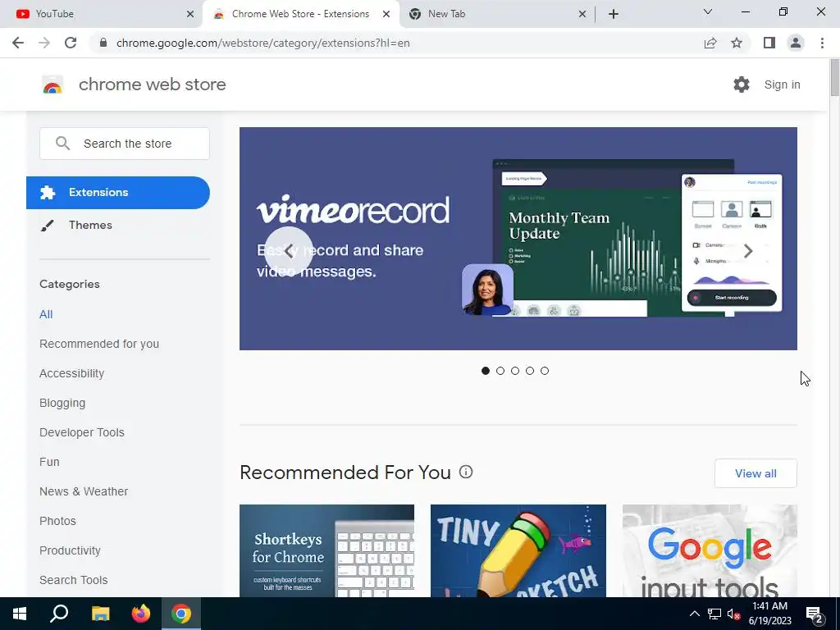Reload the current page
Image resolution: width=840 pixels, height=630 pixels.
coord(71,43)
